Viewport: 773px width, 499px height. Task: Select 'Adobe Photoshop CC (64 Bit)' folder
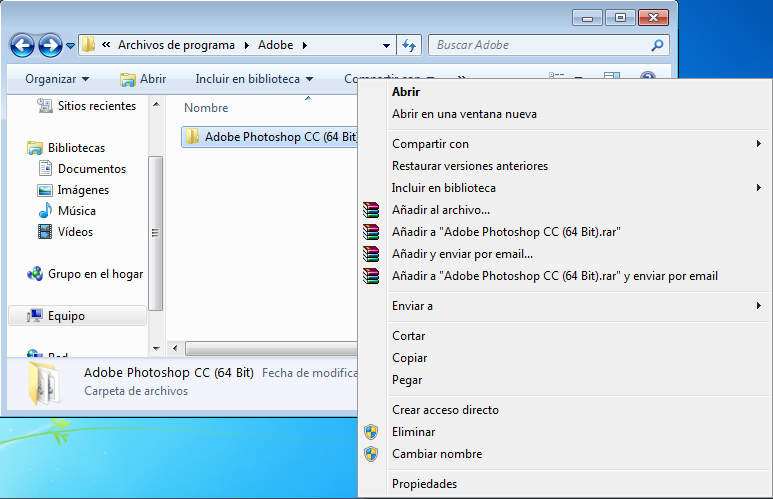click(269, 137)
